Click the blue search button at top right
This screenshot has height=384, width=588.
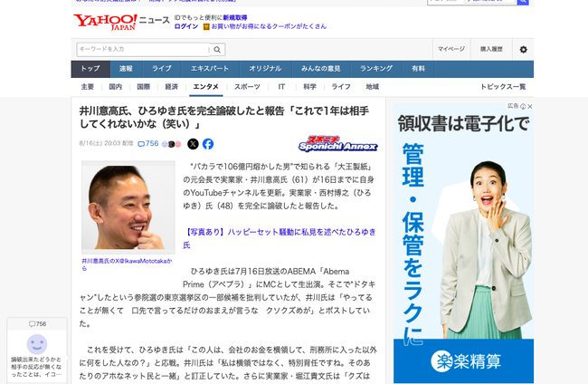(x=523, y=2)
